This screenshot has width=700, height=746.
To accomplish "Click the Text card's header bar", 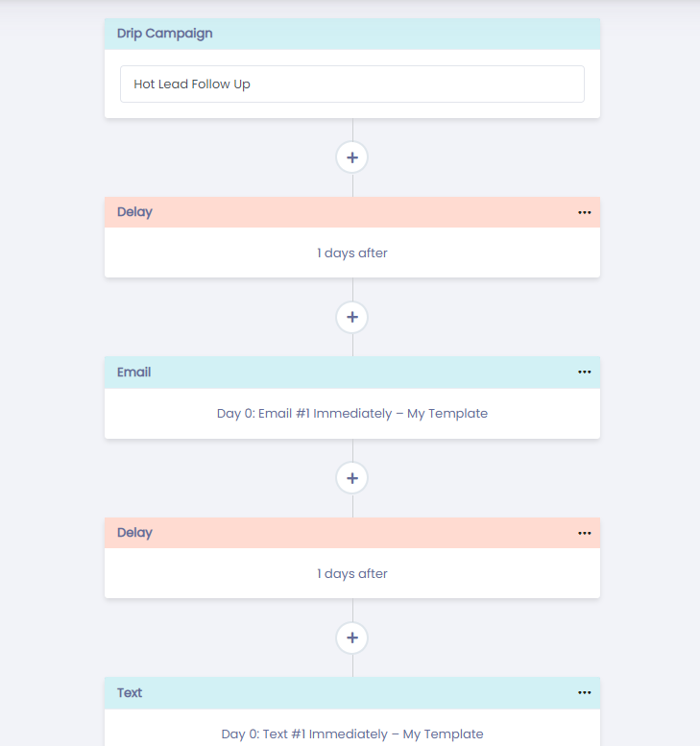I will coord(352,692).
